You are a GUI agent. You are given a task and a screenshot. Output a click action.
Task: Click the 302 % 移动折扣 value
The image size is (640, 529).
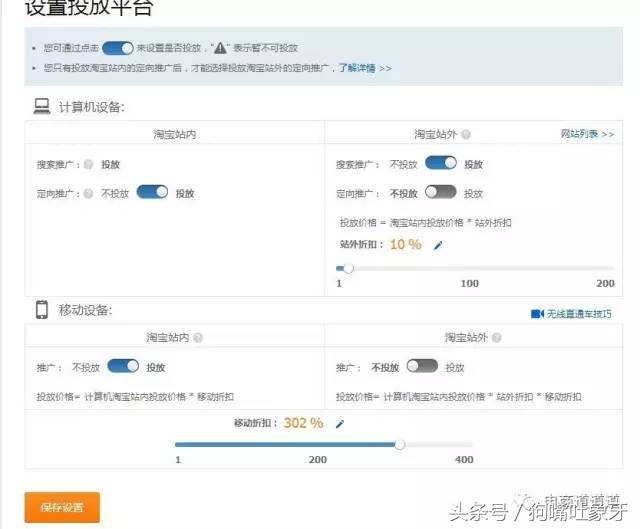click(x=304, y=423)
